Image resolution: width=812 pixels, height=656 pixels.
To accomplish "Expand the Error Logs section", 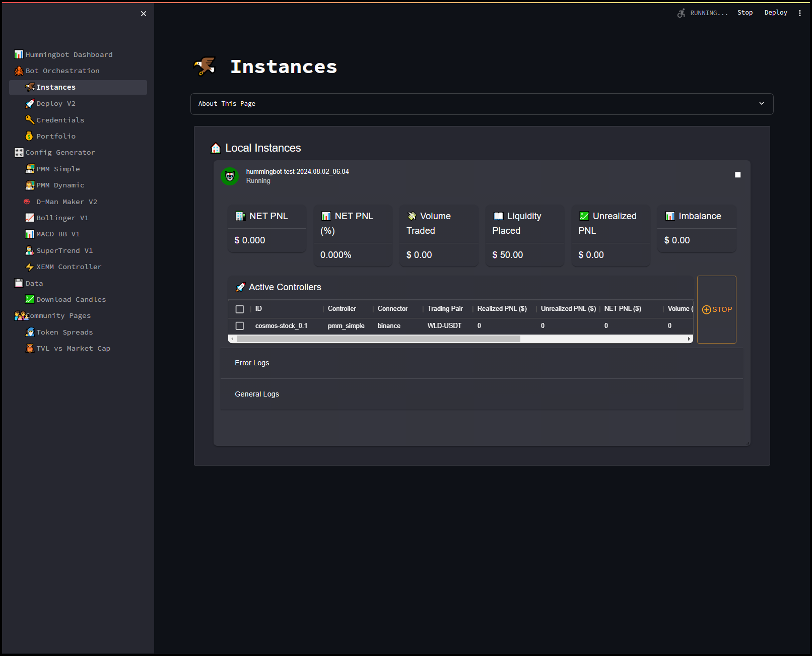I will 252,363.
